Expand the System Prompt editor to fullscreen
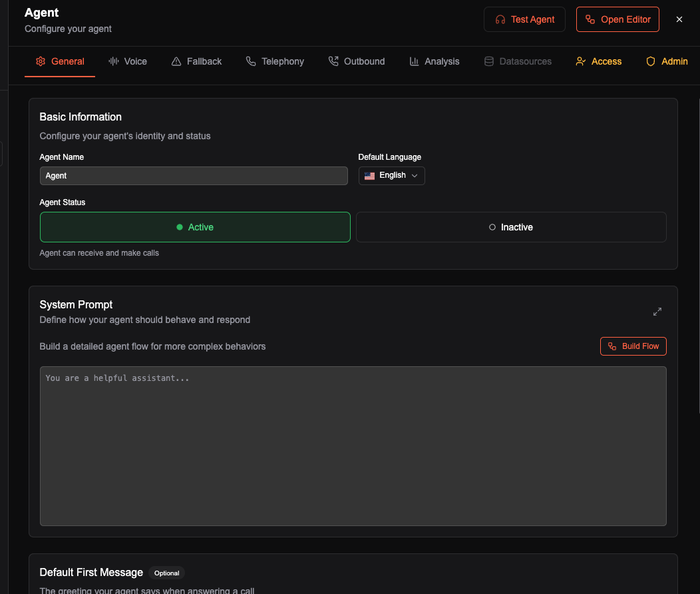700x594 pixels. 657,312
